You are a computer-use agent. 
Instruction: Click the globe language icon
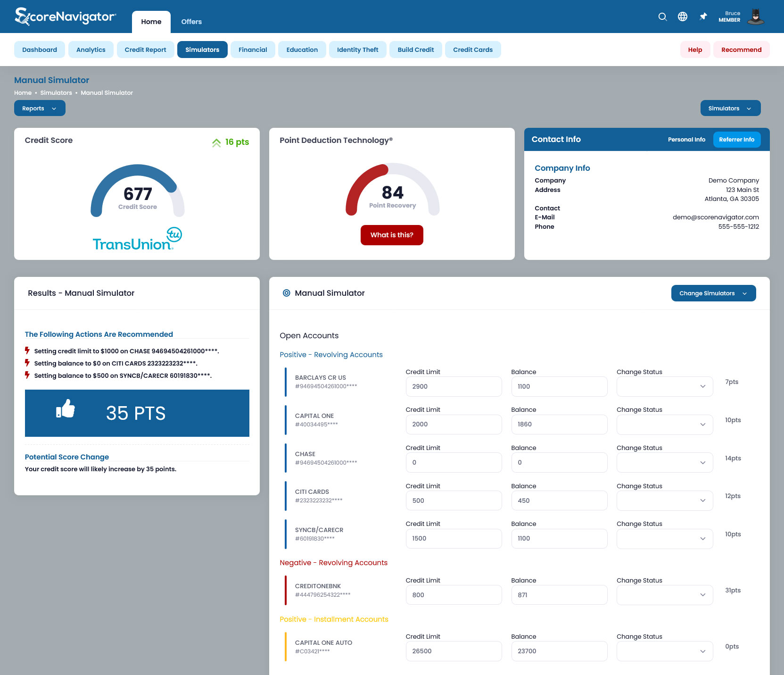pyautogui.click(x=683, y=17)
